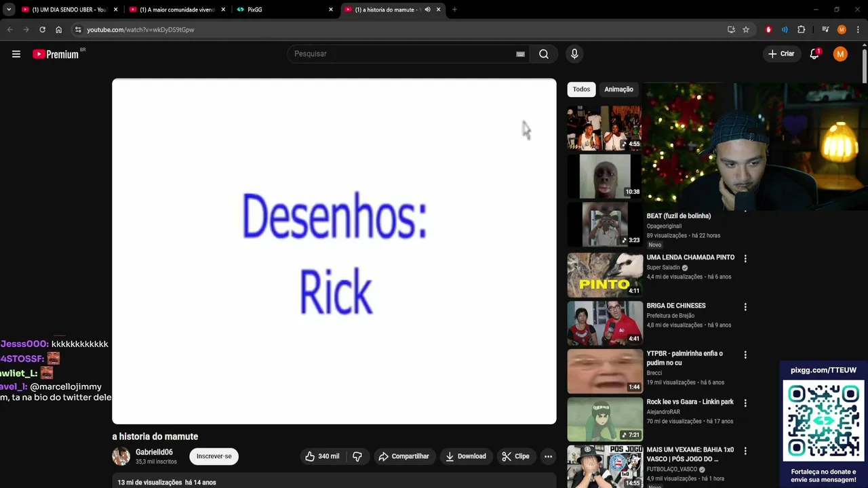Open Gabrielld06 channel avatar
This screenshot has height=488, width=868.
(121, 456)
